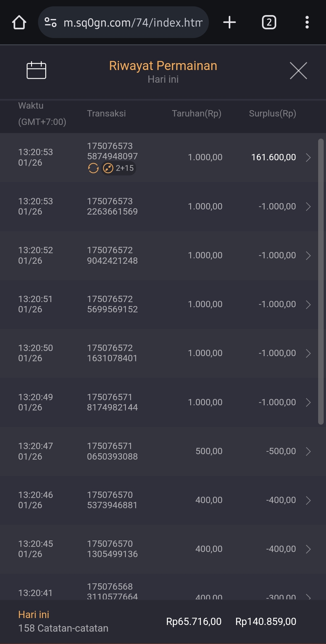Tap the browser home icon

(19, 22)
